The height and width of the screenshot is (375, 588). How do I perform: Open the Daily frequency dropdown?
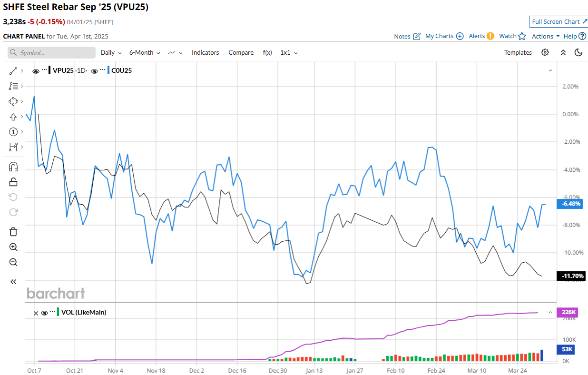(x=111, y=53)
